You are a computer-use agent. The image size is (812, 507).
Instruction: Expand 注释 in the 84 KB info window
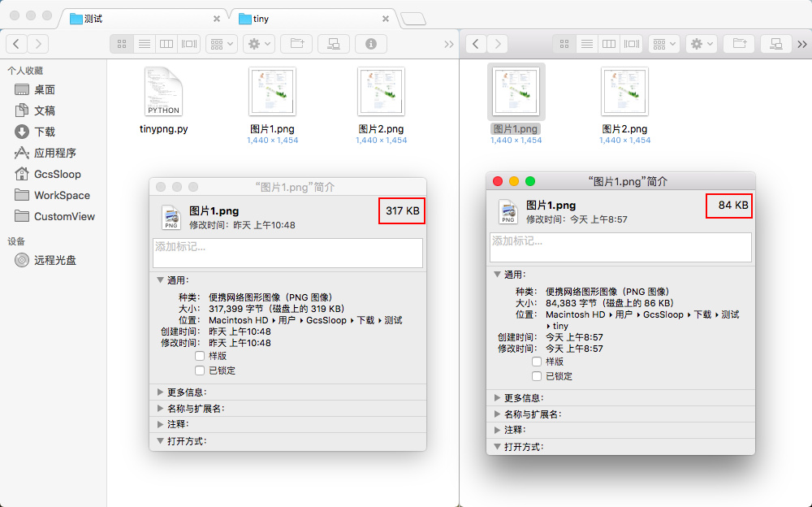pyautogui.click(x=497, y=430)
